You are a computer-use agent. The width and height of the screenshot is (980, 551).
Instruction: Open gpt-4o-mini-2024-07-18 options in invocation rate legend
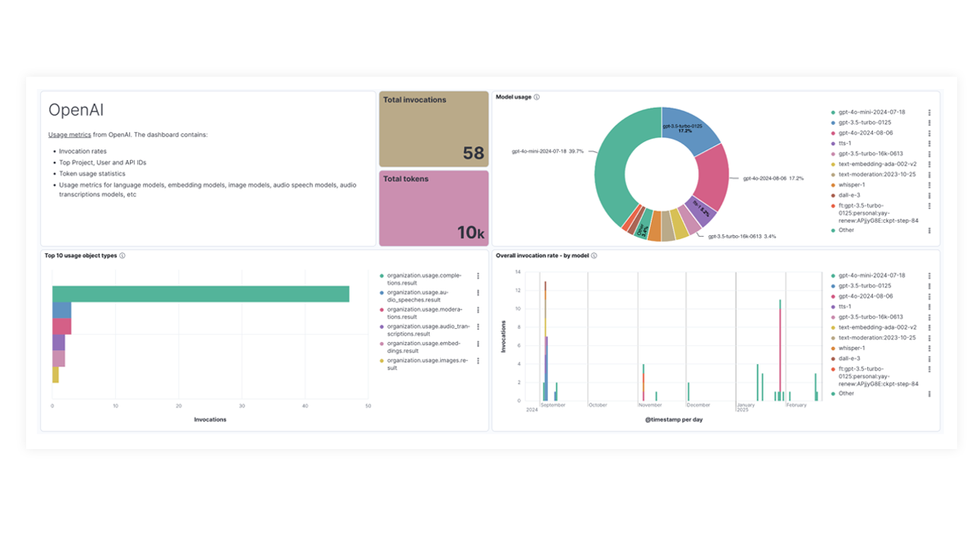click(929, 276)
